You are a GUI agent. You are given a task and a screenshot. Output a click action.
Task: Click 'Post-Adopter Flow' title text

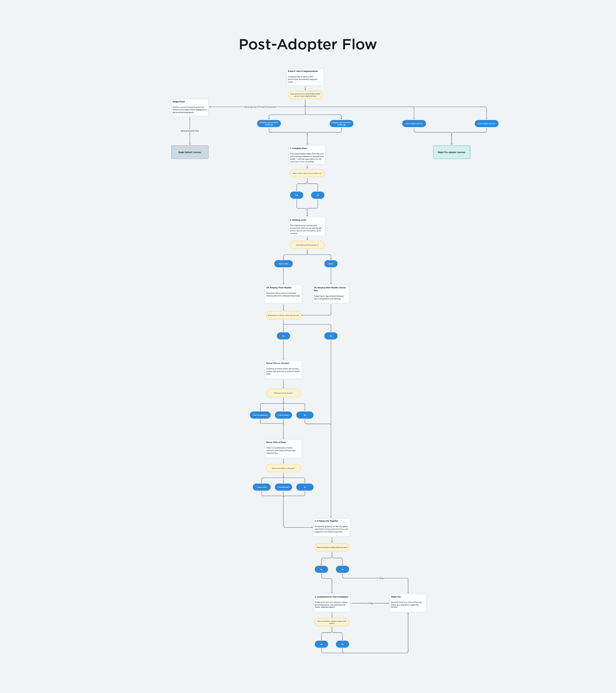click(x=308, y=44)
